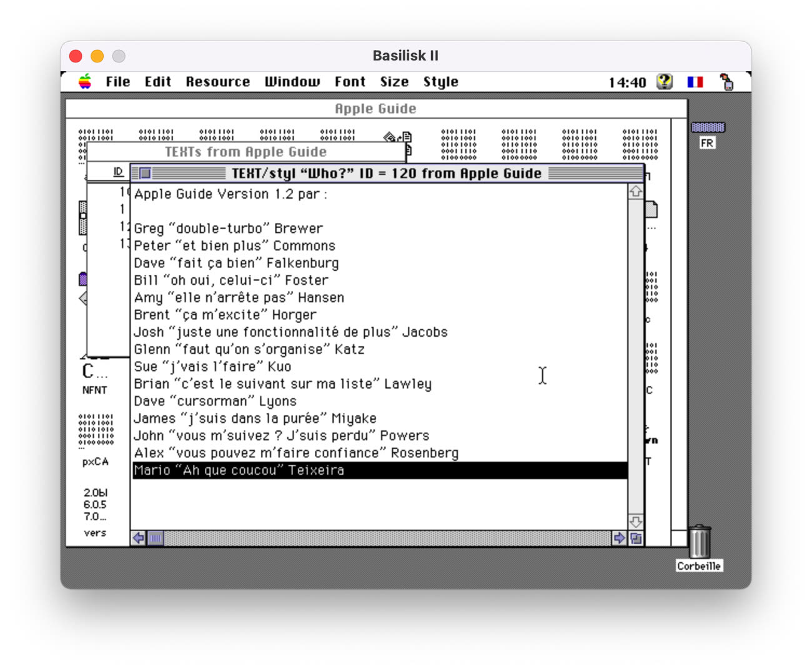
Task: Click the left scroll arrow of the text window
Action: coord(139,538)
